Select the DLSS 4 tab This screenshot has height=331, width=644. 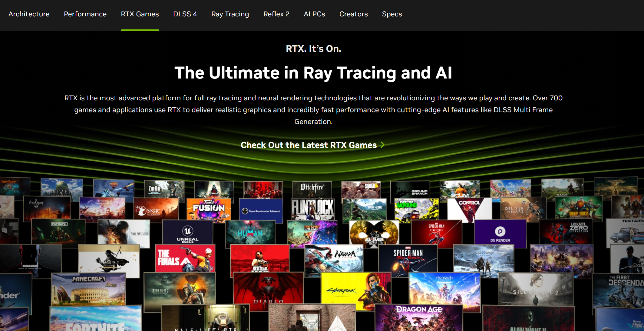click(x=185, y=14)
